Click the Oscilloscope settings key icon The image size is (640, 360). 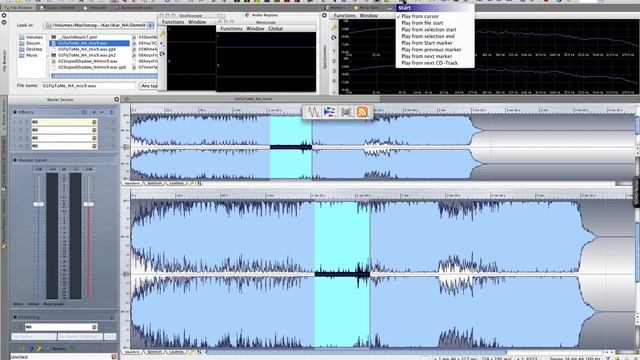pyautogui.click(x=162, y=34)
